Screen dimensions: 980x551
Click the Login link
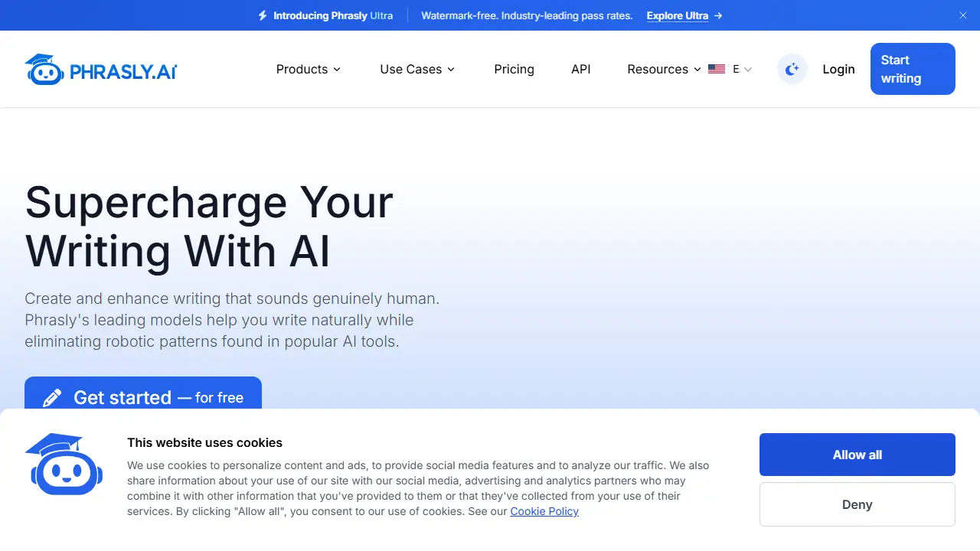tap(838, 69)
